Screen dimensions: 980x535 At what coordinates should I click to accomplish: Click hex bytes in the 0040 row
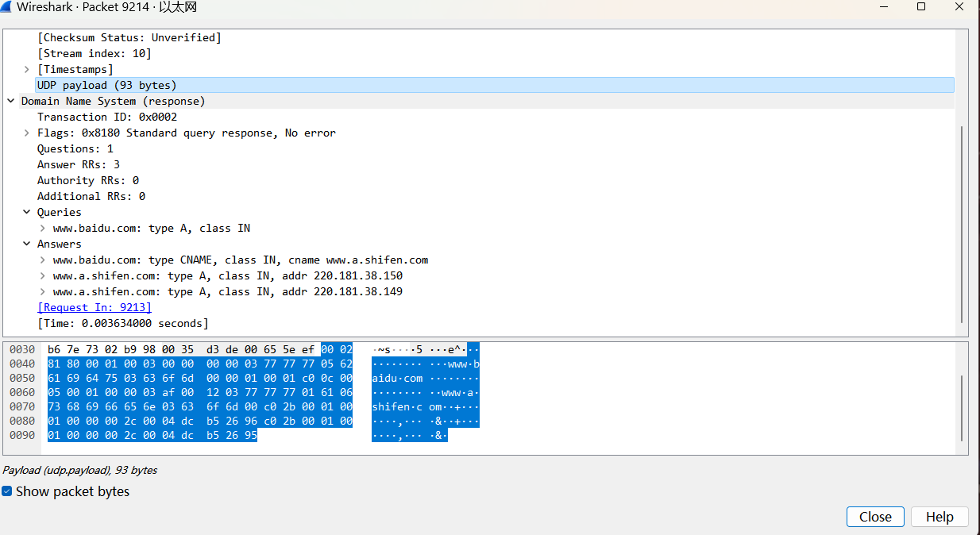(x=200, y=364)
